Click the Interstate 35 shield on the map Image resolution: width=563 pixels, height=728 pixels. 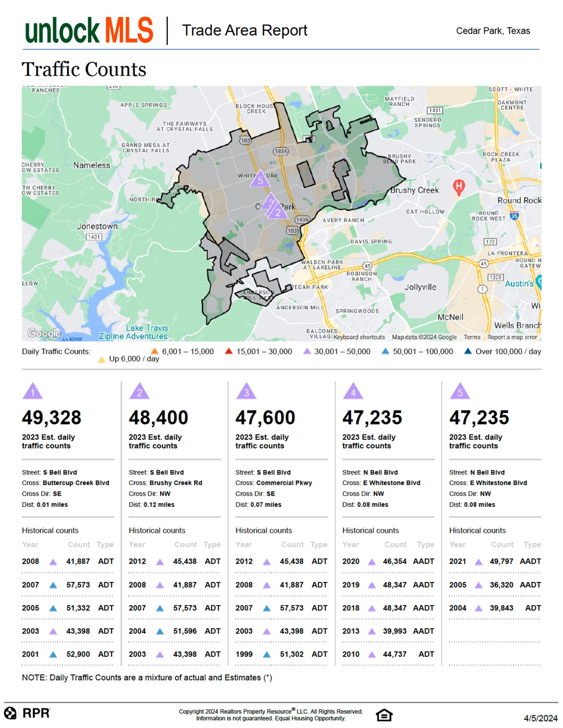[x=514, y=216]
